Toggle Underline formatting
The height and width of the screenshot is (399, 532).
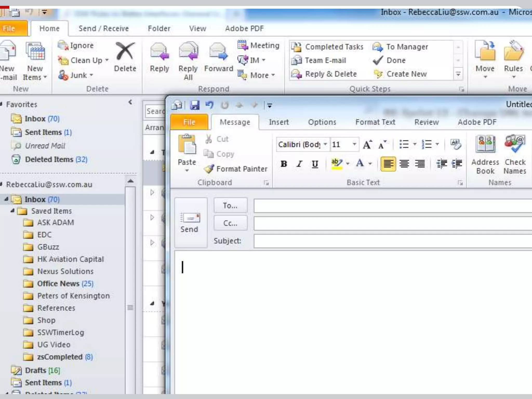[315, 164]
